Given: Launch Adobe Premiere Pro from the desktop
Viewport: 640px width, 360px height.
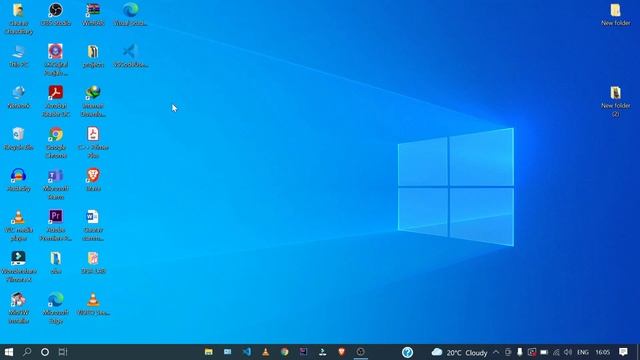Looking at the screenshot, I should click(56, 226).
